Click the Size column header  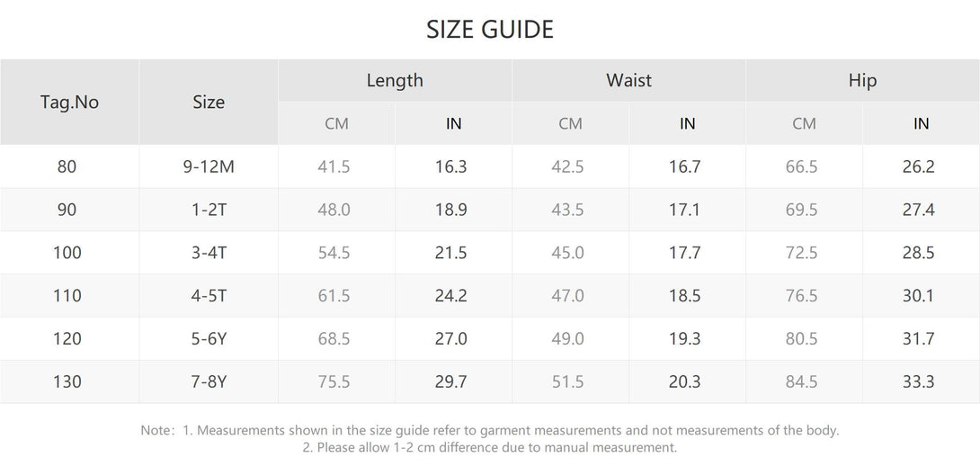point(209,102)
